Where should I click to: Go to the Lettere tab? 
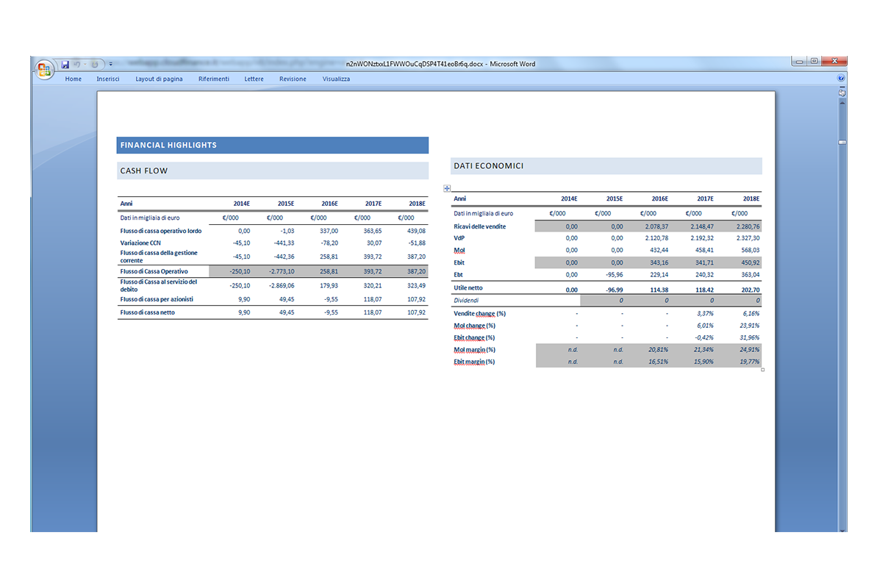pyautogui.click(x=254, y=79)
